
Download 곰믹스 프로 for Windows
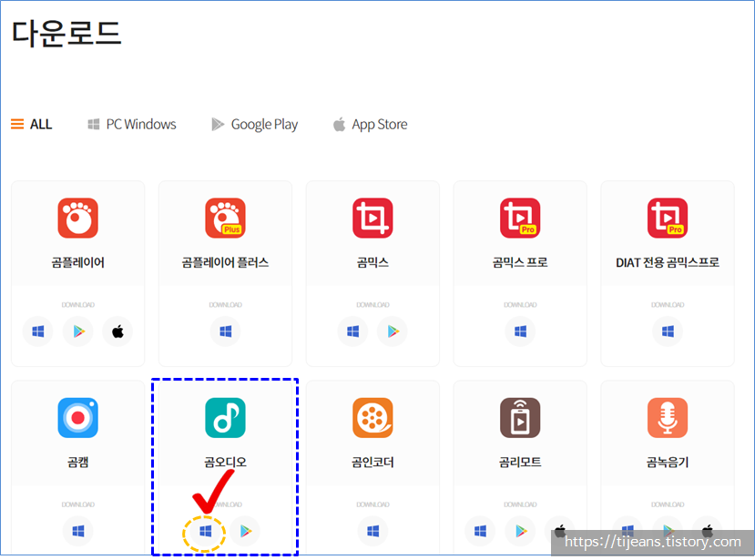coord(520,331)
